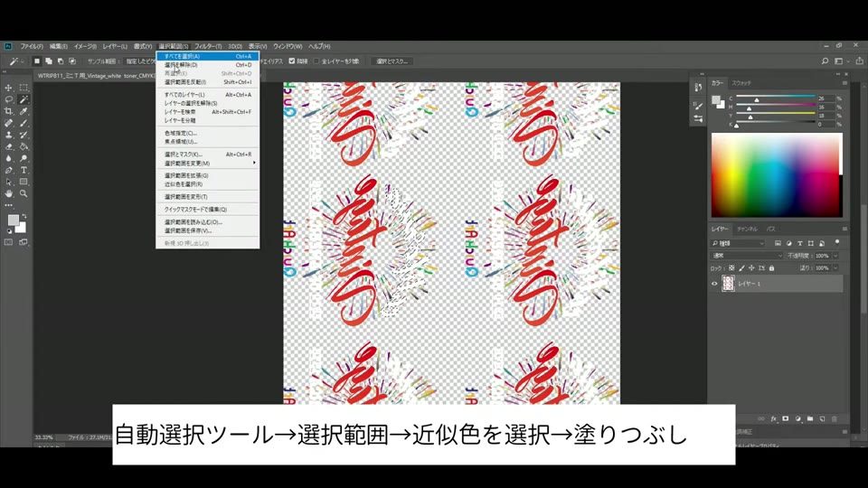Choose Add to selection mode
Screen dimensions: 868x488
49,61
